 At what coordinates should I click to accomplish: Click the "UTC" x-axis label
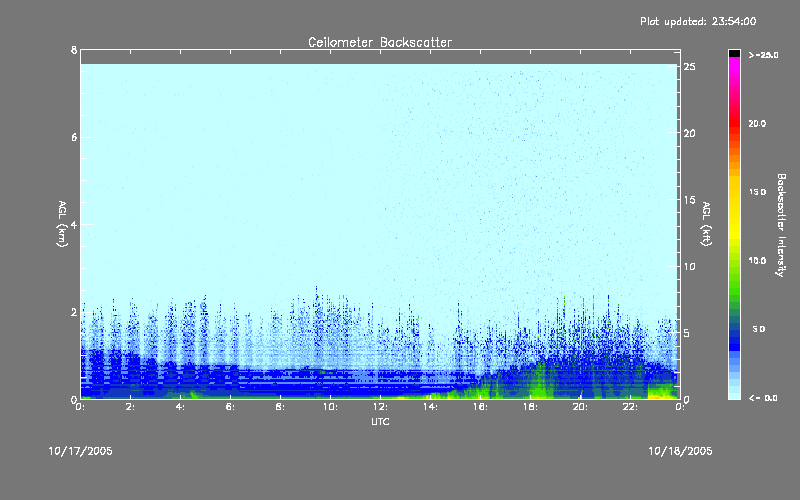(380, 421)
